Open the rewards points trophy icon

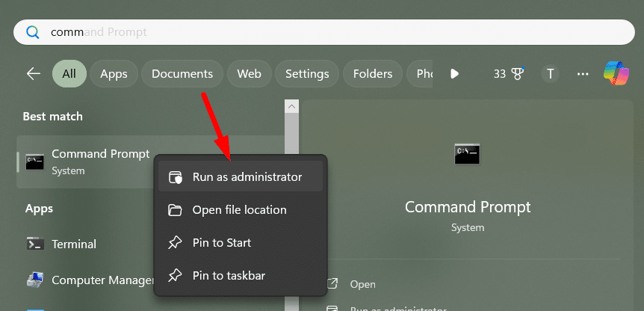click(518, 73)
